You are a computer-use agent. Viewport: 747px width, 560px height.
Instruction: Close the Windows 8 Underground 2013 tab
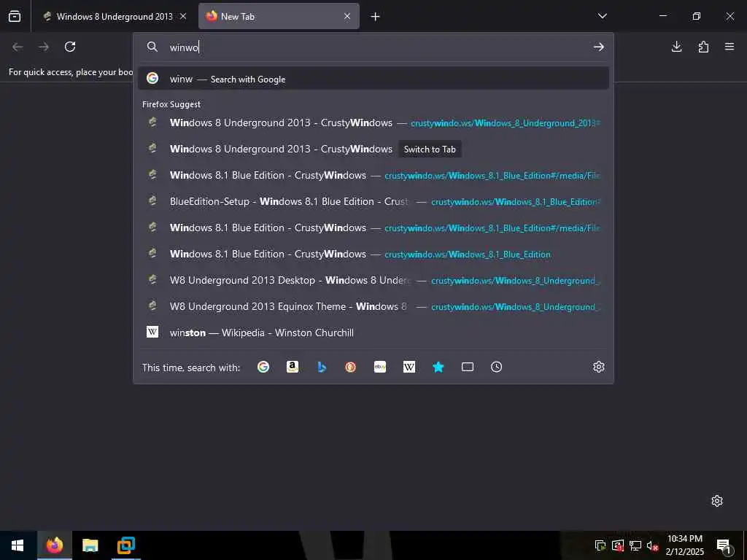[x=183, y=16]
